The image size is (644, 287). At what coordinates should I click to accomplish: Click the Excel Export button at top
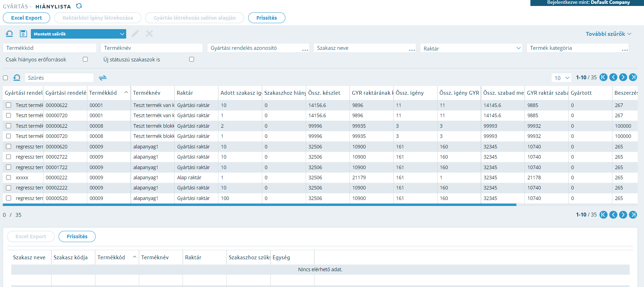(26, 18)
